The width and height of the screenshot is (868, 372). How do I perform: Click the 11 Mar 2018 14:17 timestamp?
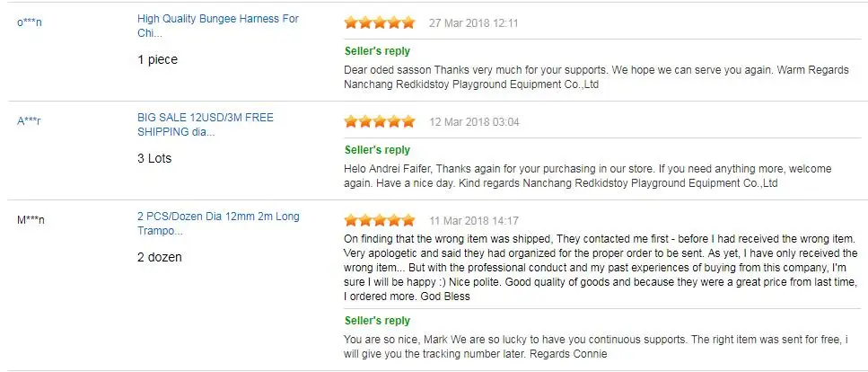tap(474, 220)
